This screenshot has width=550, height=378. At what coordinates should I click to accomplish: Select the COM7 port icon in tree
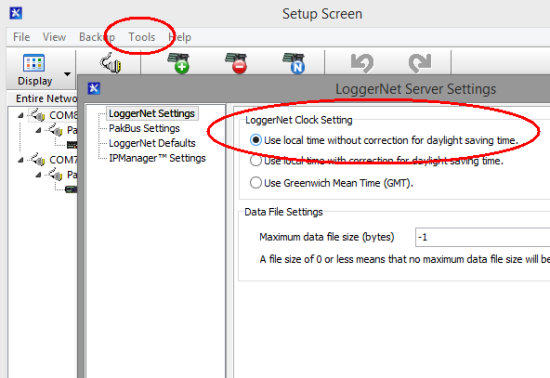pos(38,160)
